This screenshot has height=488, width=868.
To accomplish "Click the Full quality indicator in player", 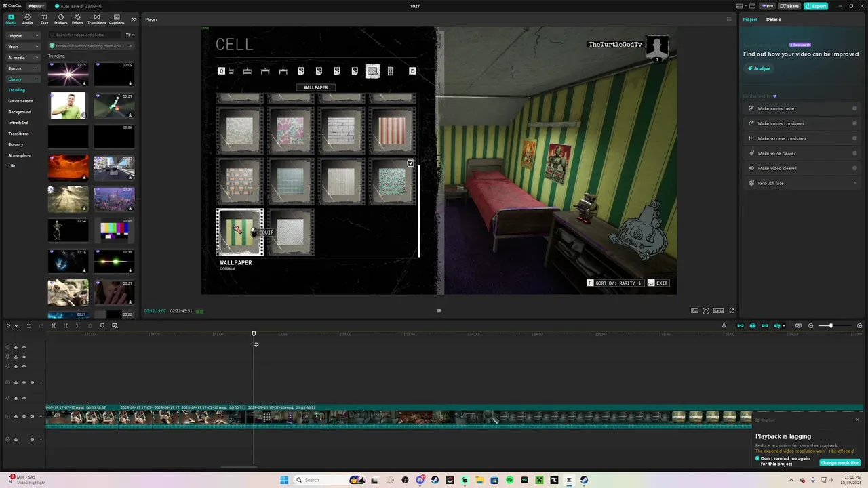I will click(695, 311).
